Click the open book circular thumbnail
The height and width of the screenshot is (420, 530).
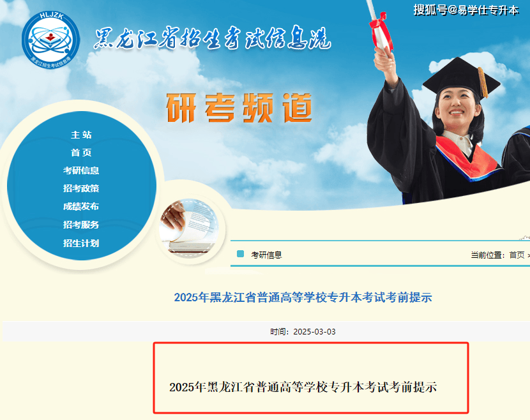tap(190, 229)
